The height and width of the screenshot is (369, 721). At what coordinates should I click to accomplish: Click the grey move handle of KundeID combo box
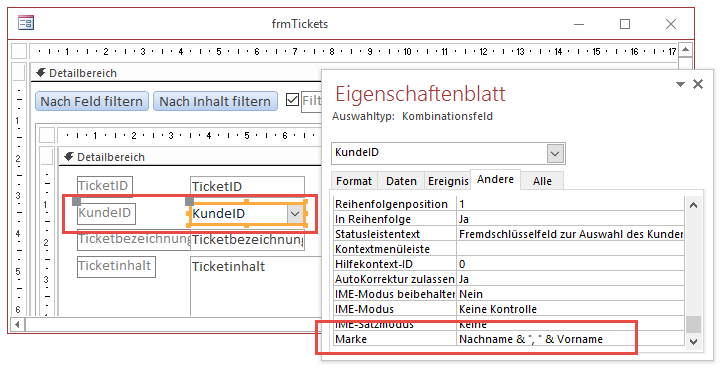coord(189,201)
